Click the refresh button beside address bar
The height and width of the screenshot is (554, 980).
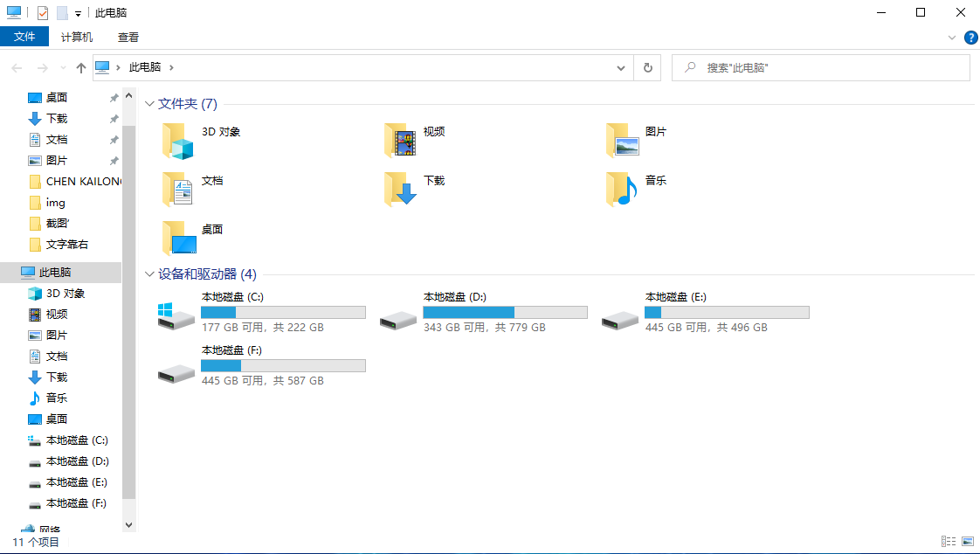pyautogui.click(x=647, y=67)
